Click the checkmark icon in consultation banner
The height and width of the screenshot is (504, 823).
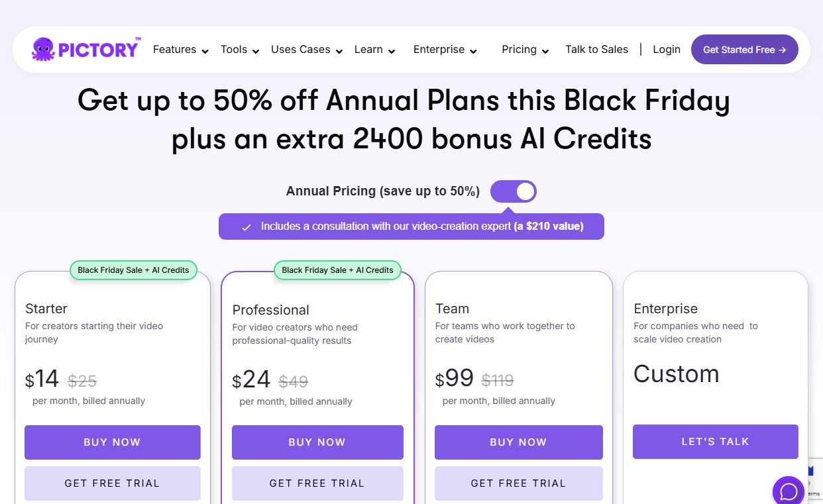(247, 227)
